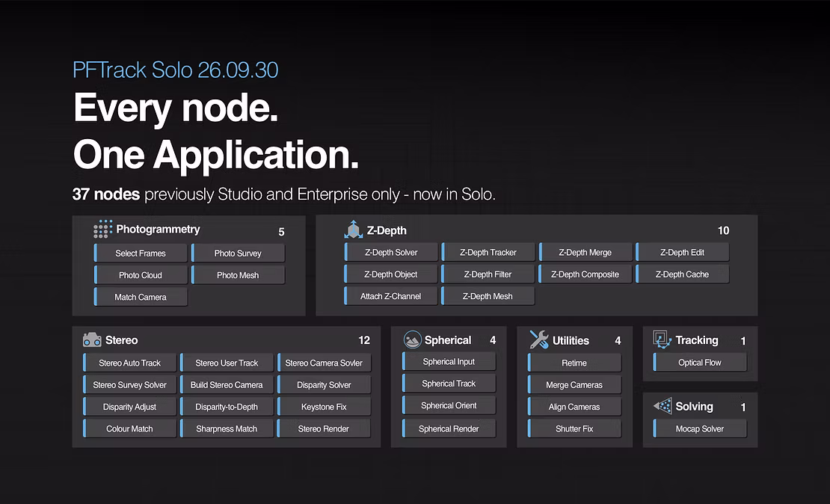The width and height of the screenshot is (830, 504).
Task: Click the Tracking section heading
Action: click(697, 340)
